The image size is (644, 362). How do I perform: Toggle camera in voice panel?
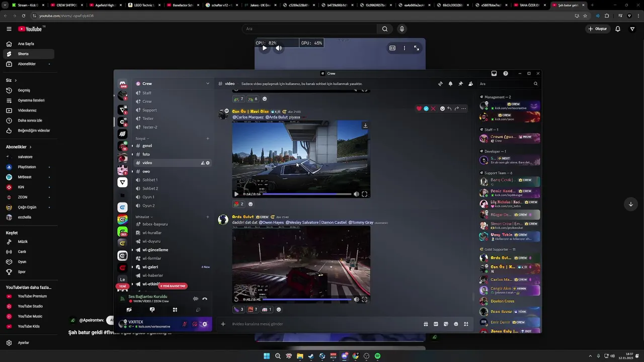pos(129,310)
